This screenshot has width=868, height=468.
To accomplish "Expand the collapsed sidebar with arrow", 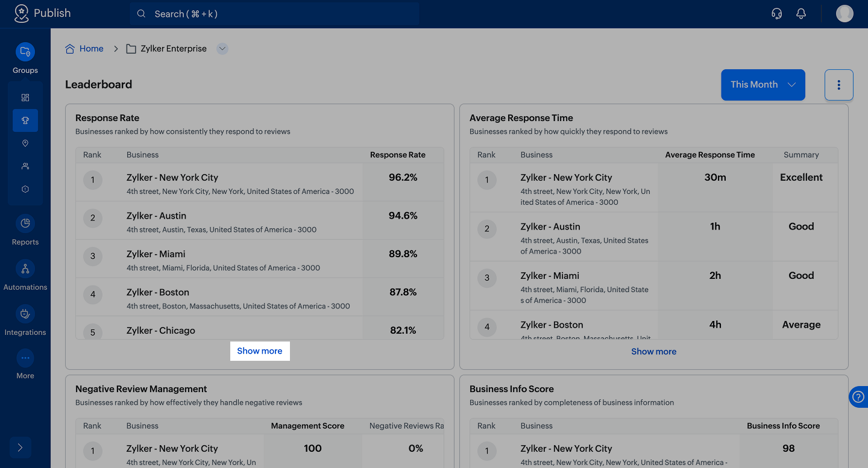I will pyautogui.click(x=20, y=448).
